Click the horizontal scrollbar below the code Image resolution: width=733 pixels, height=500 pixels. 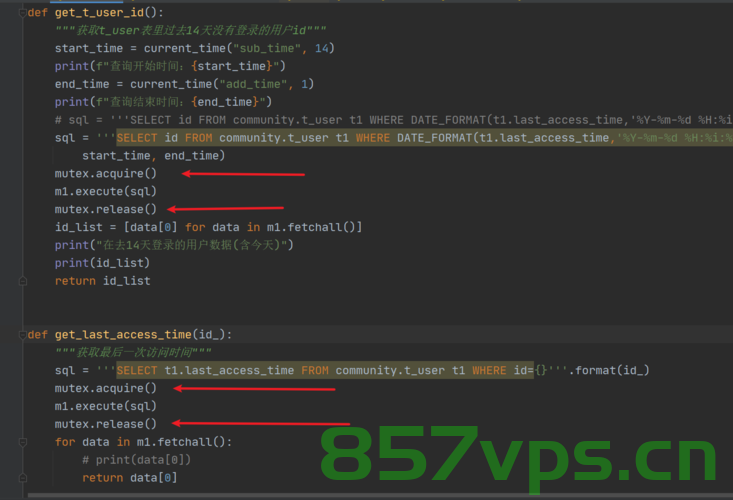click(x=380, y=495)
